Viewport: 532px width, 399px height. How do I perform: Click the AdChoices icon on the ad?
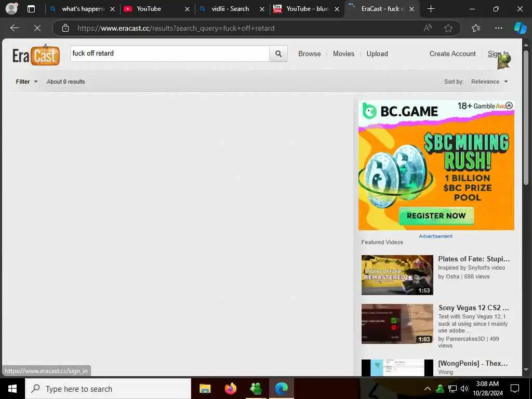coord(509,105)
